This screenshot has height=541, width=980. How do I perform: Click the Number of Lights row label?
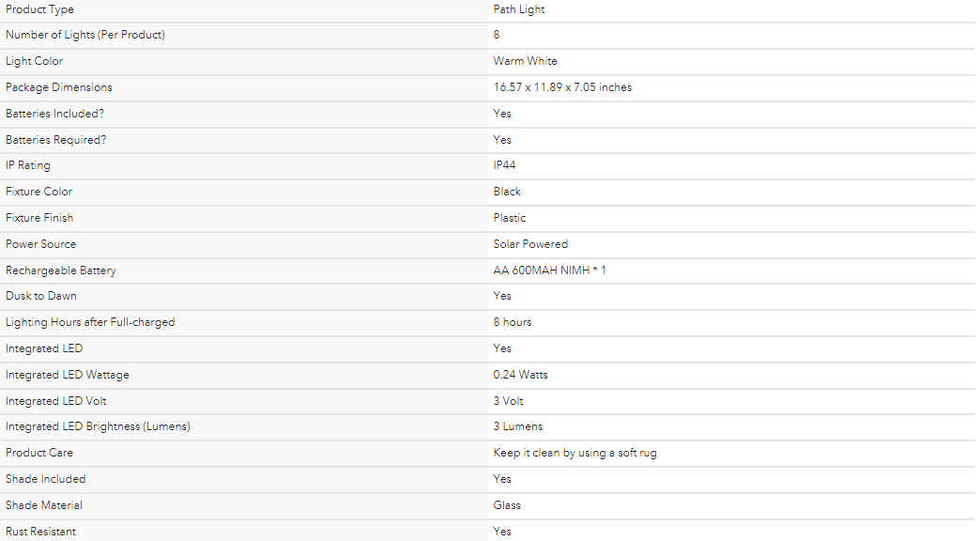[x=85, y=35]
